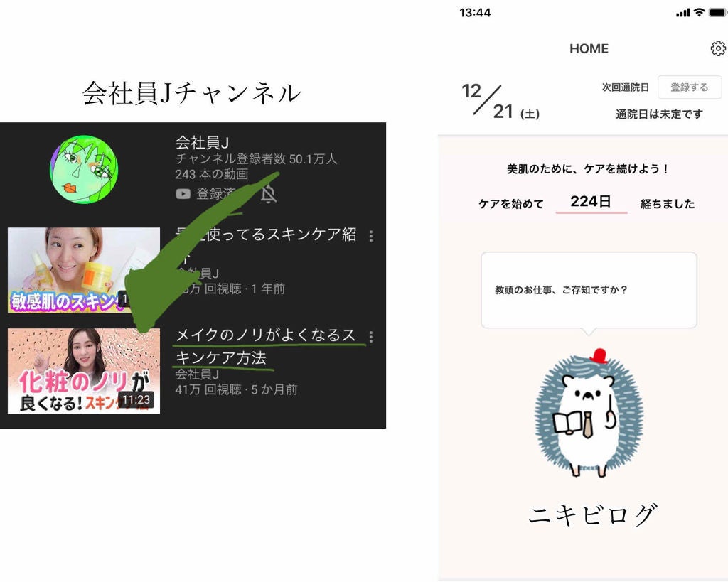Tap the Wi-Fi status icon

[x=699, y=13]
